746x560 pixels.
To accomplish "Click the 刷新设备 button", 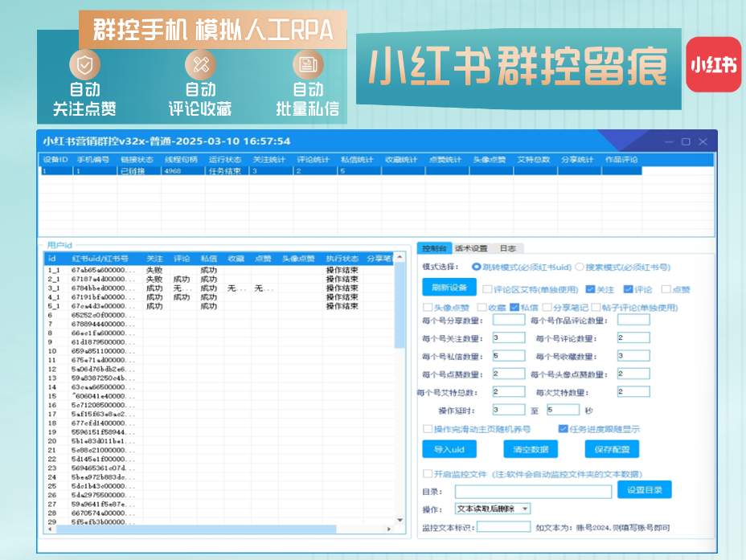I will point(449,288).
